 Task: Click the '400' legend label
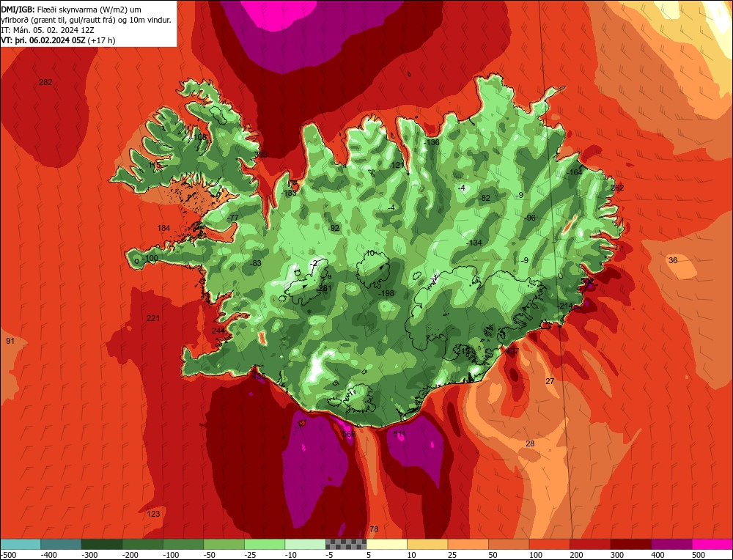[658, 555]
